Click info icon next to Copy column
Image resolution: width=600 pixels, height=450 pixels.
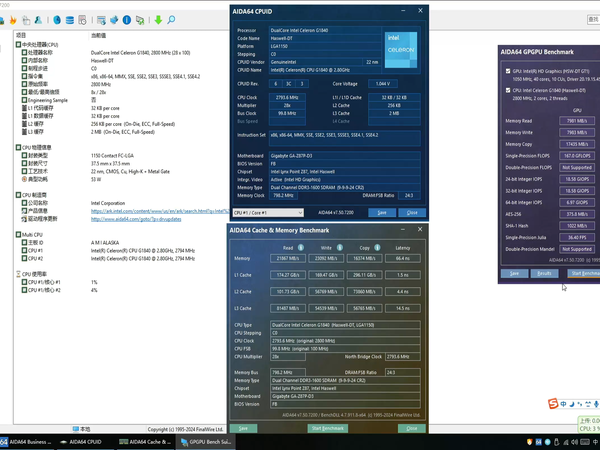click(x=377, y=248)
